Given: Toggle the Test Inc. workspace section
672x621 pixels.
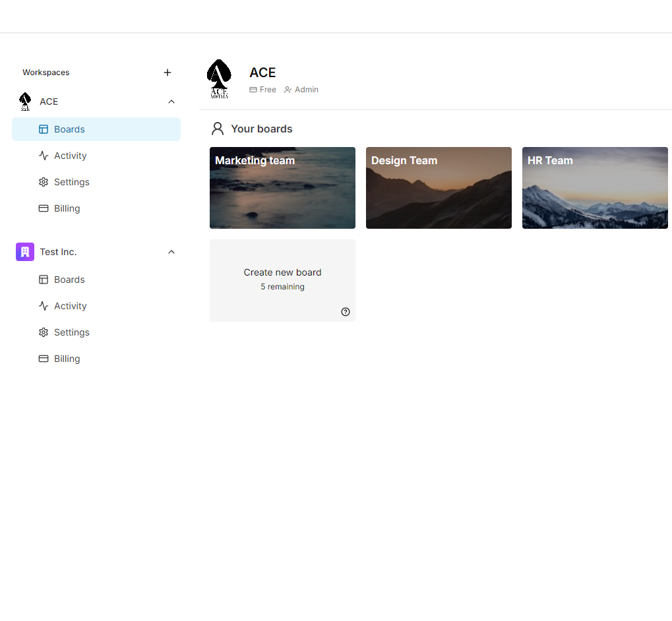Looking at the screenshot, I should point(96,252).
